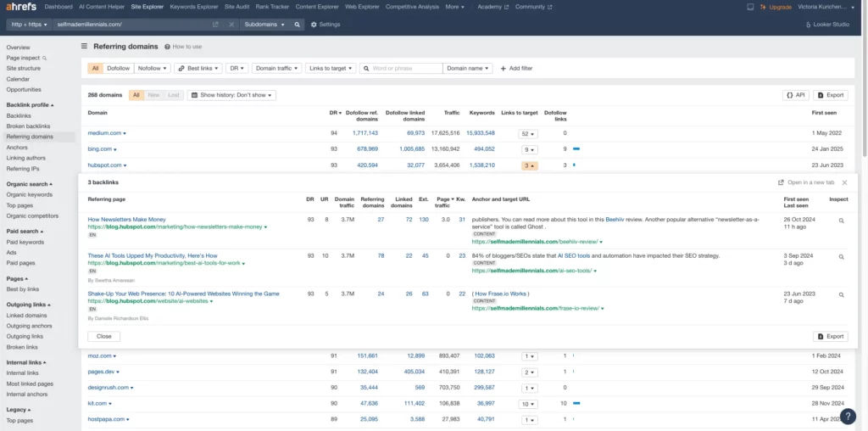This screenshot has width=868, height=431.
Task: Open the Best links dropdown
Action: tap(198, 68)
